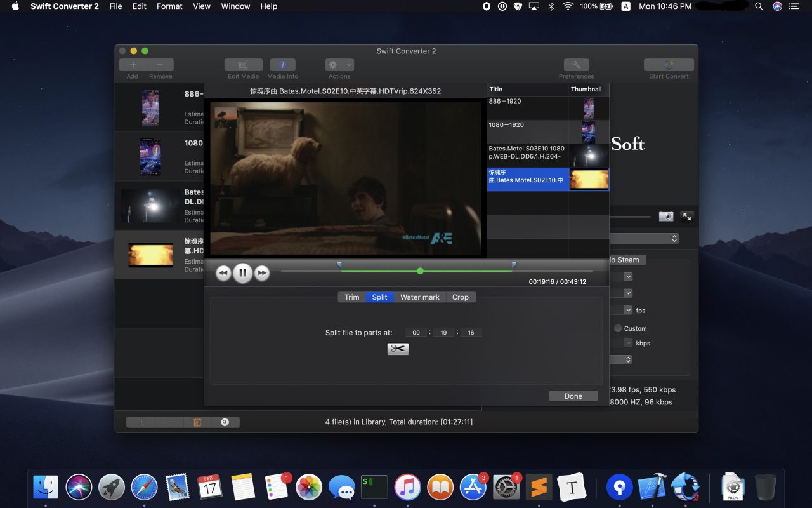Click the Add media plus toolbar icon
The image size is (812, 508).
click(133, 65)
